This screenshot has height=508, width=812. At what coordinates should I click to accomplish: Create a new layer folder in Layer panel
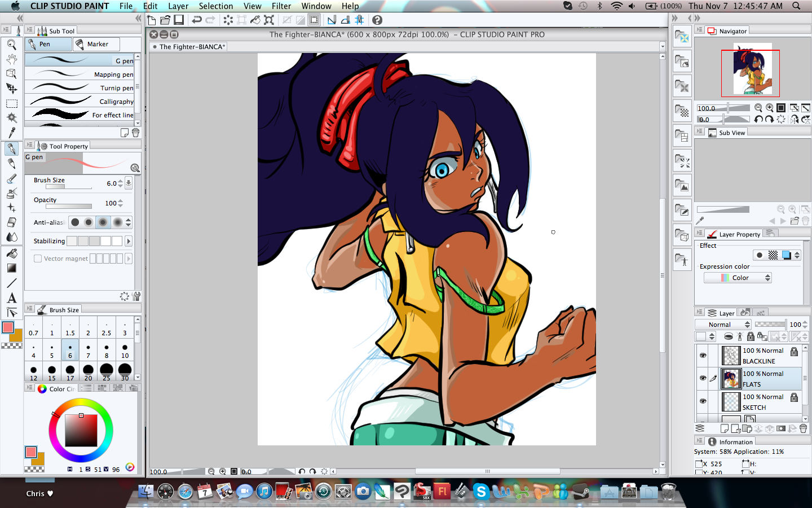click(747, 428)
